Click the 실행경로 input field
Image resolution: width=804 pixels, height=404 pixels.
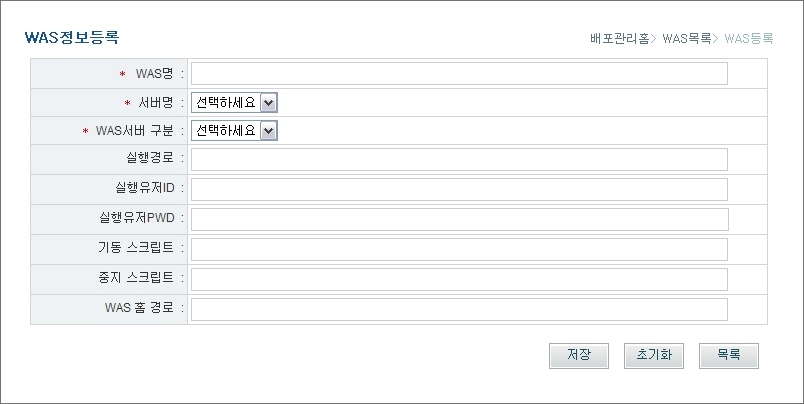coord(459,160)
